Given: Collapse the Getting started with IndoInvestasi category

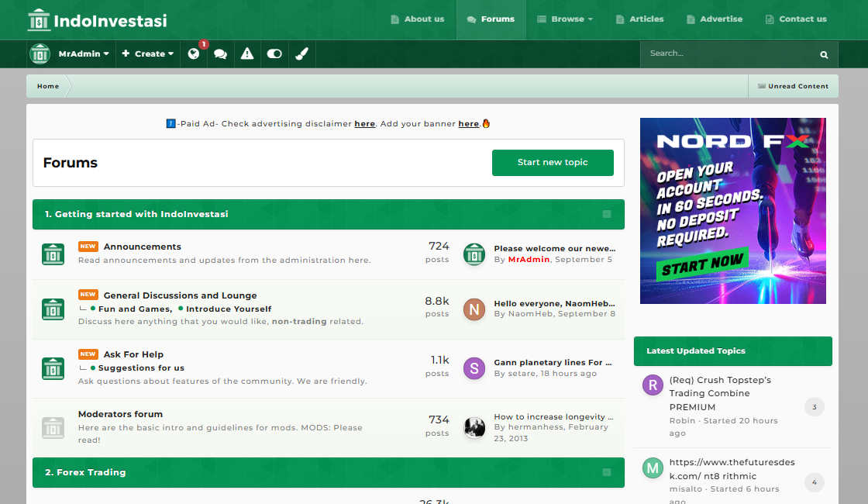Looking at the screenshot, I should click(607, 214).
